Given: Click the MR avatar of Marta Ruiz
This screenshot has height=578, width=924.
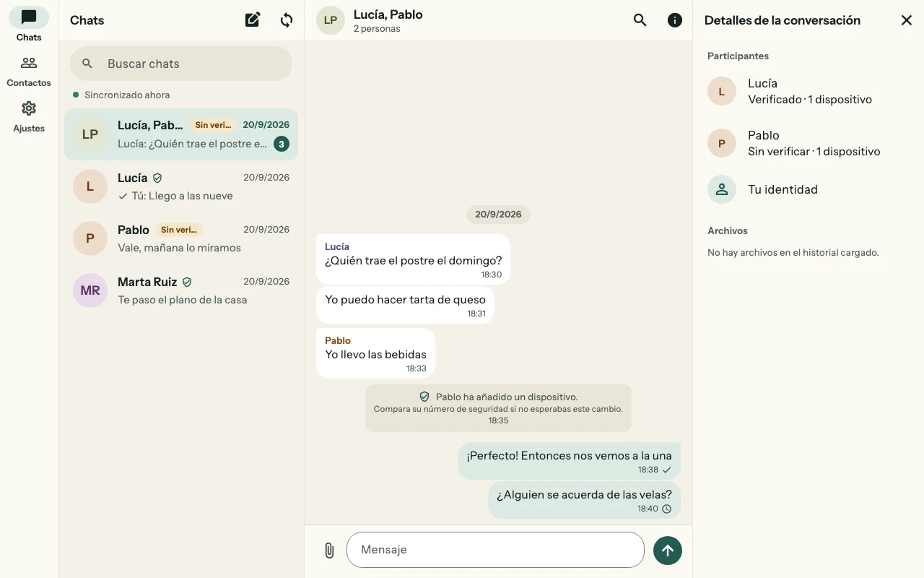Looking at the screenshot, I should coord(90,290).
